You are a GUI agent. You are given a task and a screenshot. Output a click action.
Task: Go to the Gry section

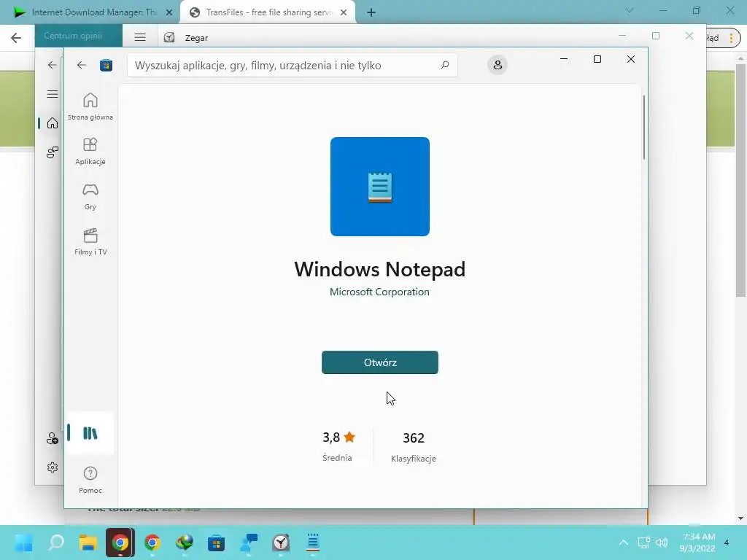coord(90,197)
